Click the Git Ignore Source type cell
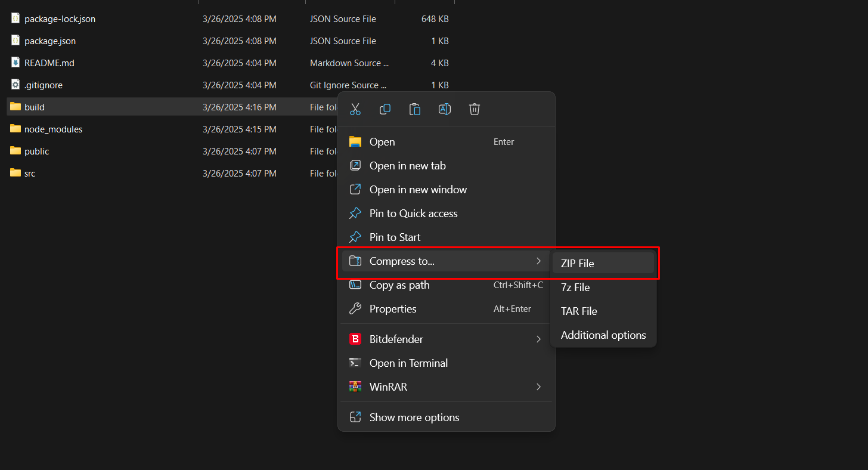Viewport: 868px width, 470px height. coord(348,85)
